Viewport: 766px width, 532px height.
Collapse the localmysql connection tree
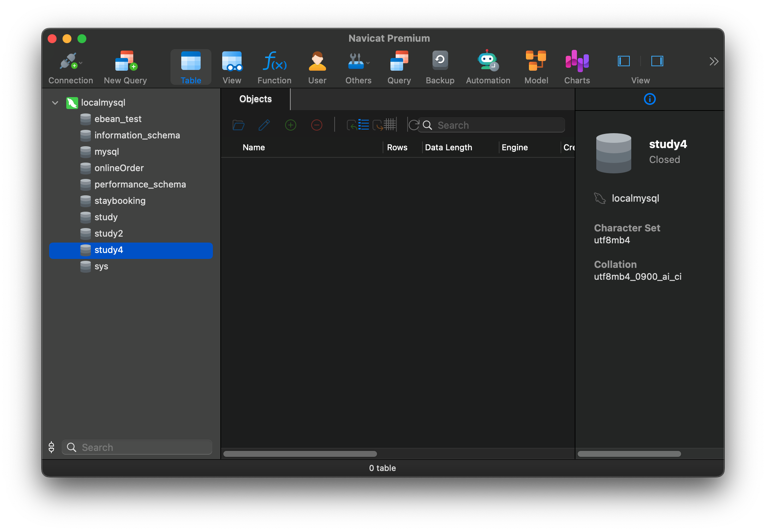(x=55, y=103)
